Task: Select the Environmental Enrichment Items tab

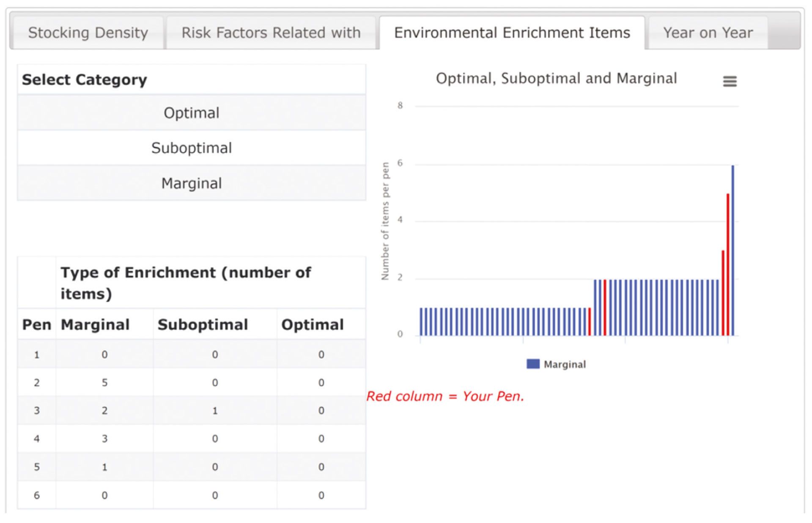Action: (512, 33)
